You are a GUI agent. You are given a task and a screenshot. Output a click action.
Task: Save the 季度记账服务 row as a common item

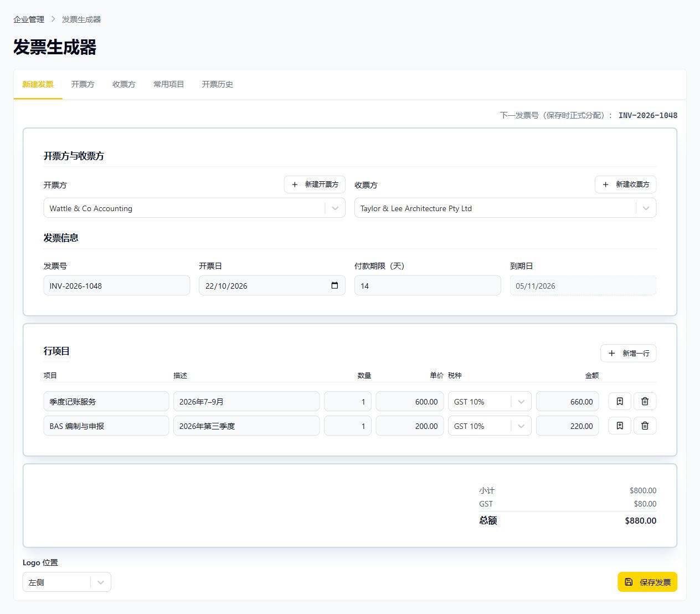pos(620,401)
